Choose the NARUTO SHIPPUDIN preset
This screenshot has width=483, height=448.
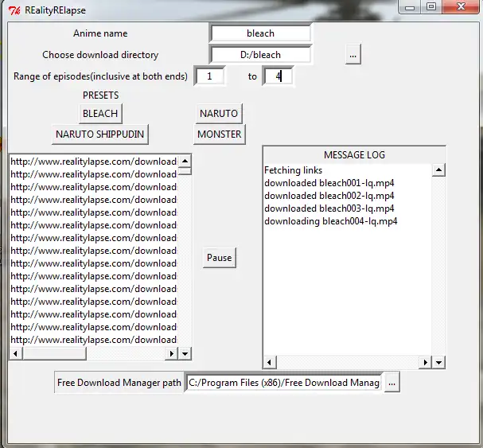pos(100,134)
